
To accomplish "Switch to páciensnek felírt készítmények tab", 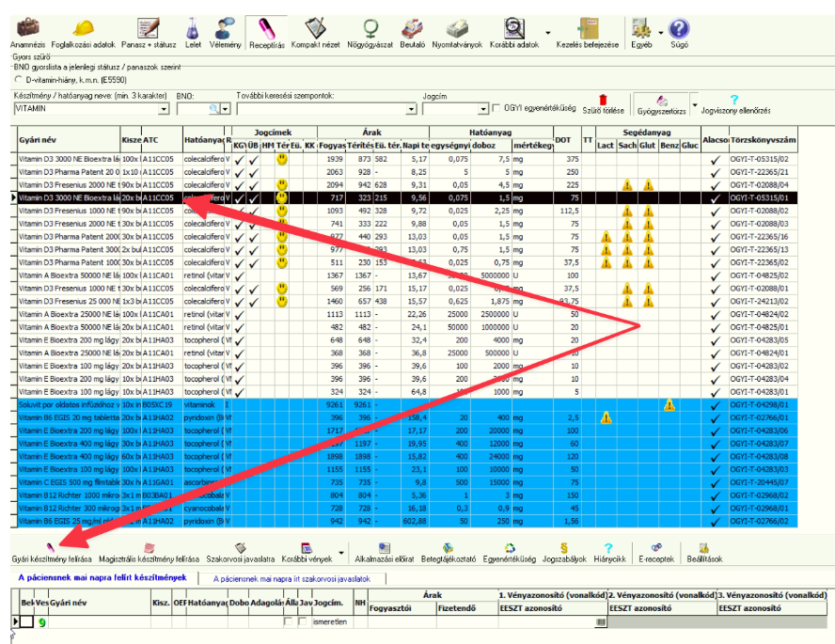I will click(x=102, y=577).
